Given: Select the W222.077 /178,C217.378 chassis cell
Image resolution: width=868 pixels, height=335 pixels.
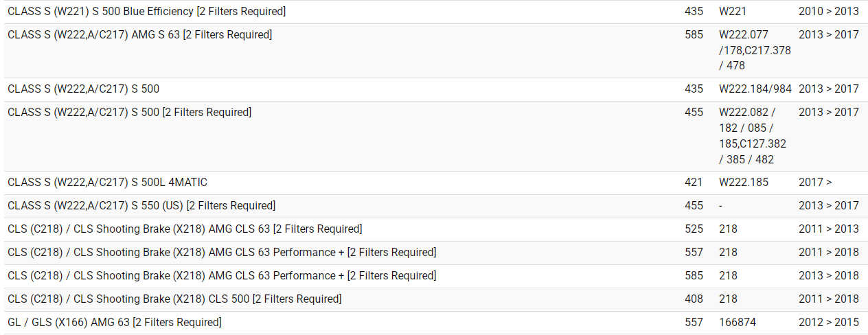Looking at the screenshot, I should 755,50.
